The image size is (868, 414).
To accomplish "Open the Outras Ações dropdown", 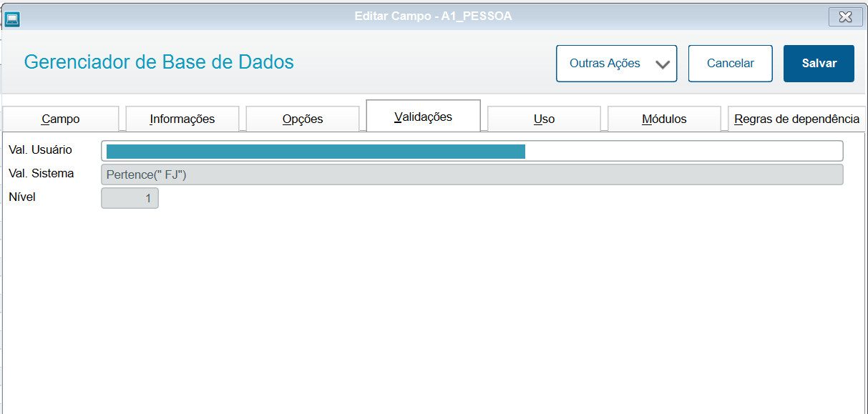I will point(617,64).
